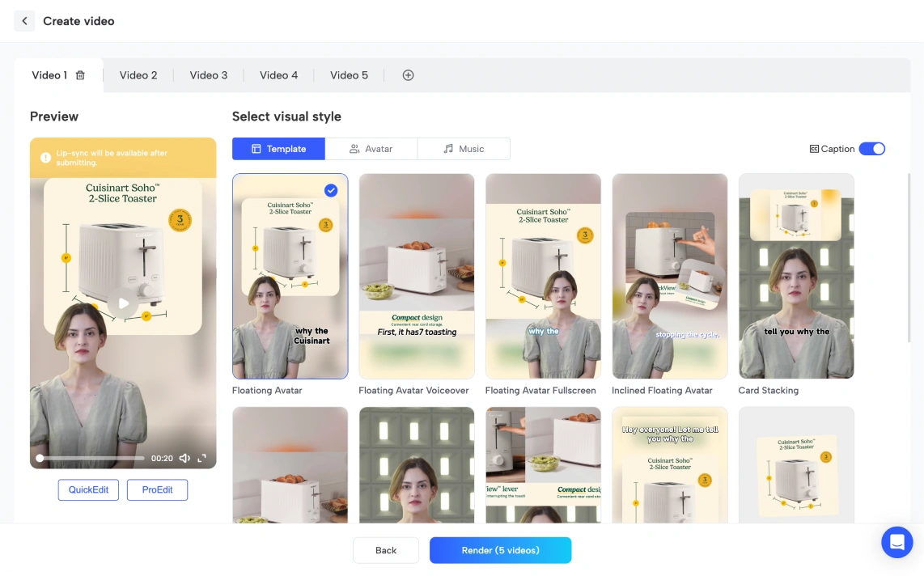Click the preview video progress slider
This screenshot has height=576, width=924.
91,458
